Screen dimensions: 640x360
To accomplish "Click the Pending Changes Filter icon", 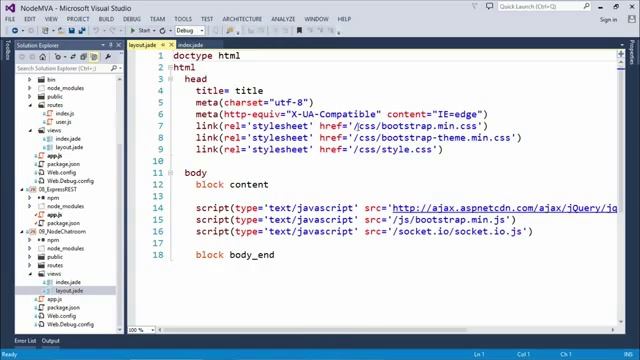I will [58, 57].
